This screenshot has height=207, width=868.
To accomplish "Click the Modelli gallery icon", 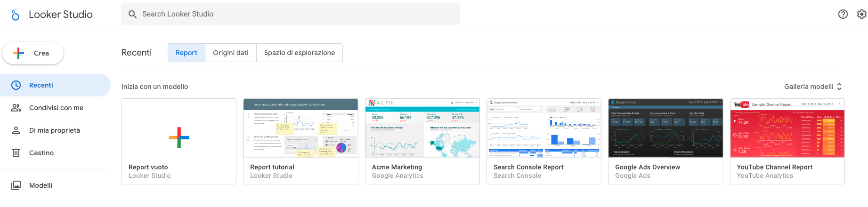I will pyautogui.click(x=16, y=185).
